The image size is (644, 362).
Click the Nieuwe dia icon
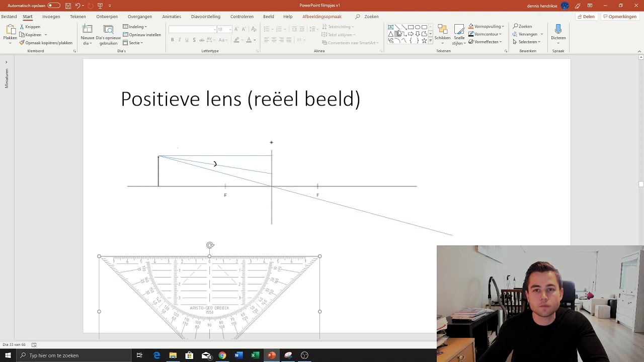[x=88, y=29]
